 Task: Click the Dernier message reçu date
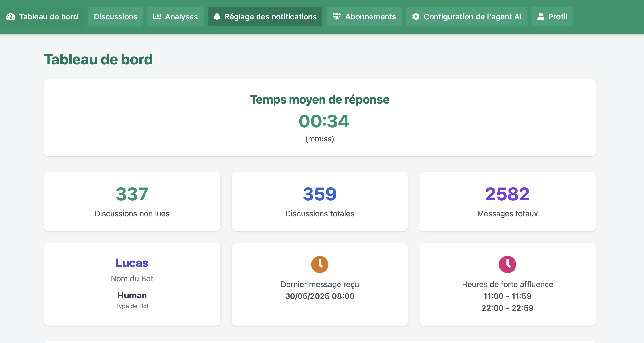click(x=320, y=296)
